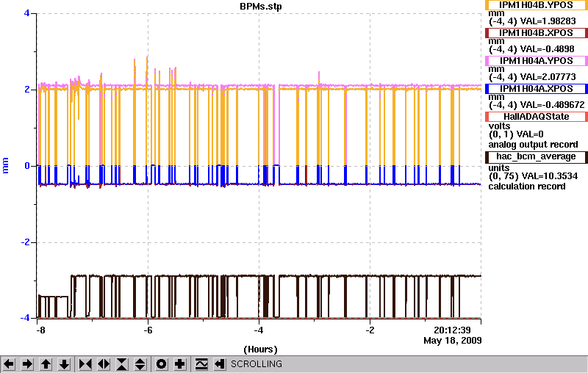Viewport: 588px width, 373px height.
Task: Click the 'analog output record' description
Action: (533, 145)
